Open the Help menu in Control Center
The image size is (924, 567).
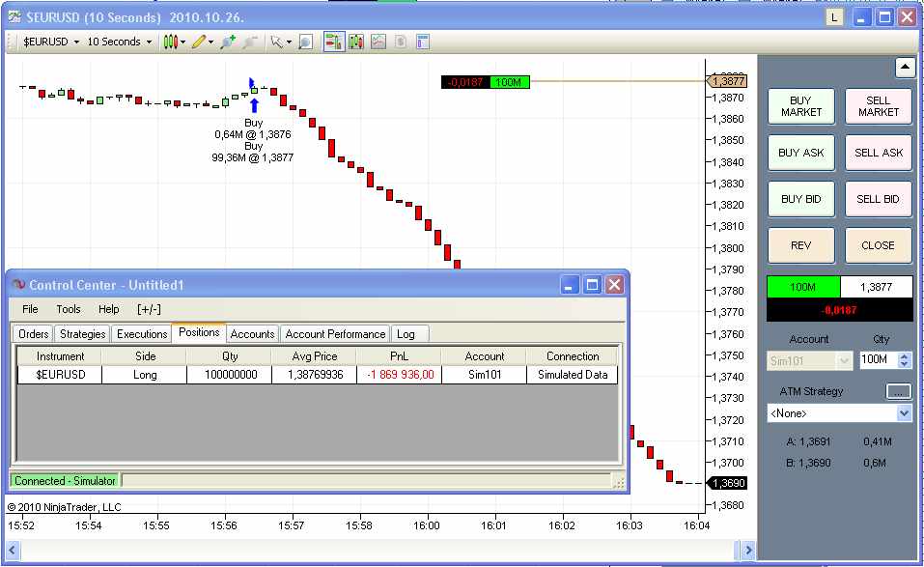click(x=108, y=309)
